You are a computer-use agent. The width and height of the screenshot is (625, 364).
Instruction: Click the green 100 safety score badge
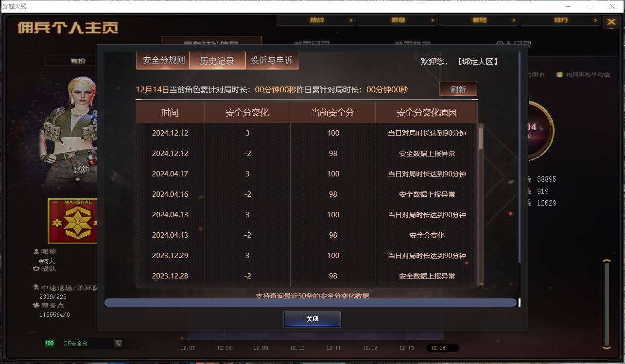coord(49,343)
